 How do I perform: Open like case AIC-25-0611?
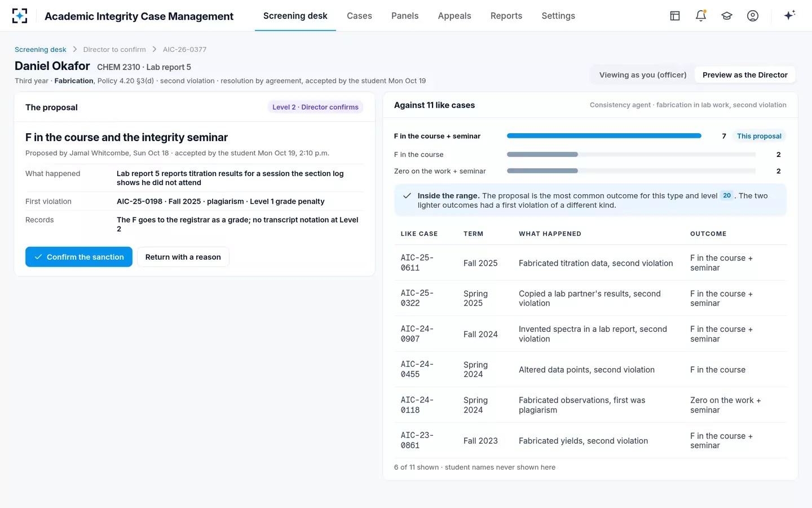(417, 262)
